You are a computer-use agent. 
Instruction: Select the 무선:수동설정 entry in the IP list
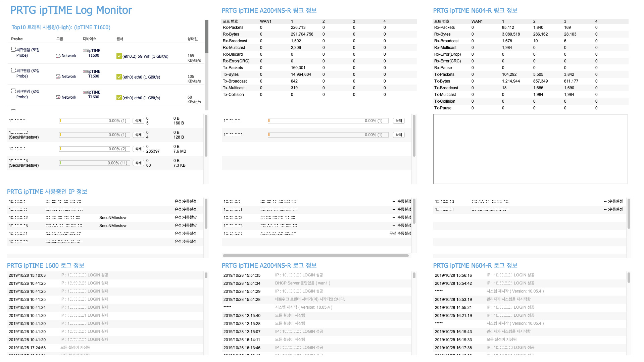pos(400,234)
